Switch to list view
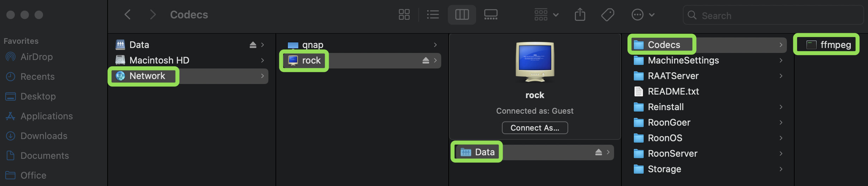The image size is (868, 186). pos(433,14)
